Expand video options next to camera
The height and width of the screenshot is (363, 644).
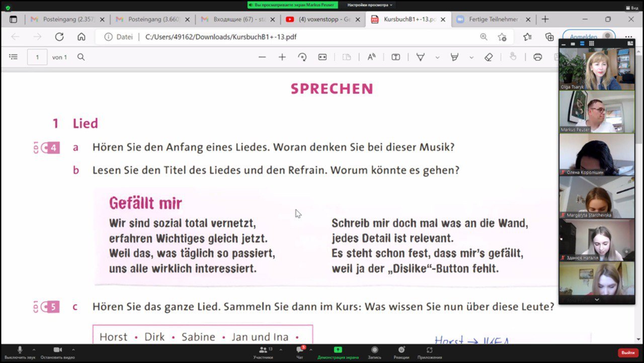(73, 349)
